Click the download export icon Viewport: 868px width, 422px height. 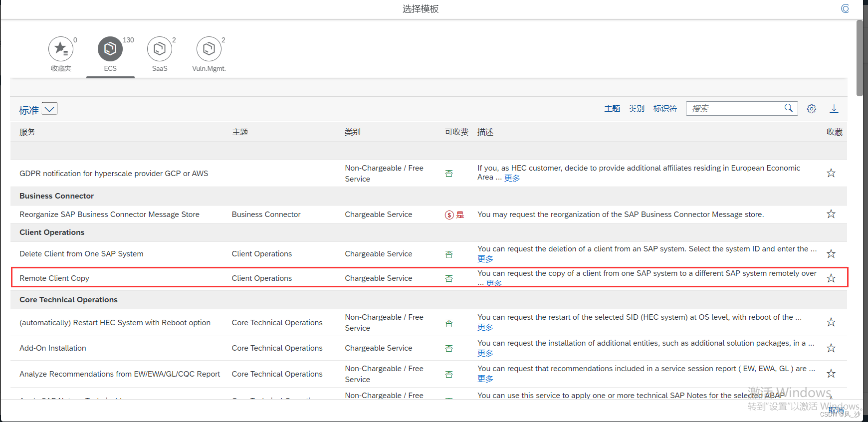pyautogui.click(x=834, y=109)
